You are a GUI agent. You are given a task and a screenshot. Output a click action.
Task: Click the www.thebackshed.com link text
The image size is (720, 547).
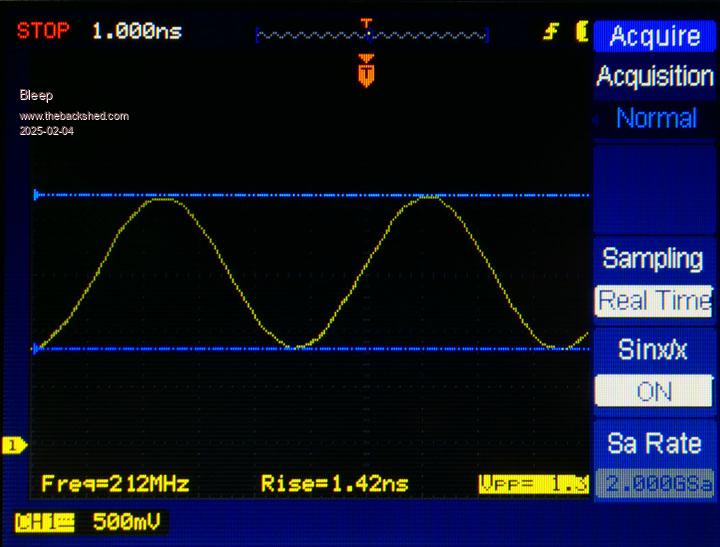click(x=74, y=116)
